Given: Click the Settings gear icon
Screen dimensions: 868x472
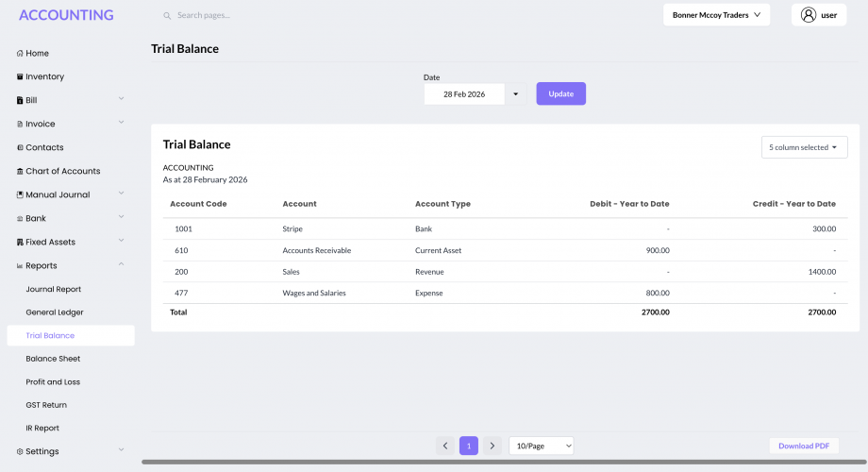Looking at the screenshot, I should point(20,451).
